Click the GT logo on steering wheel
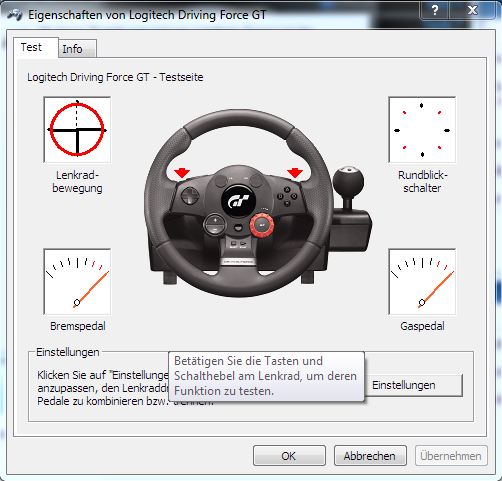 (238, 201)
